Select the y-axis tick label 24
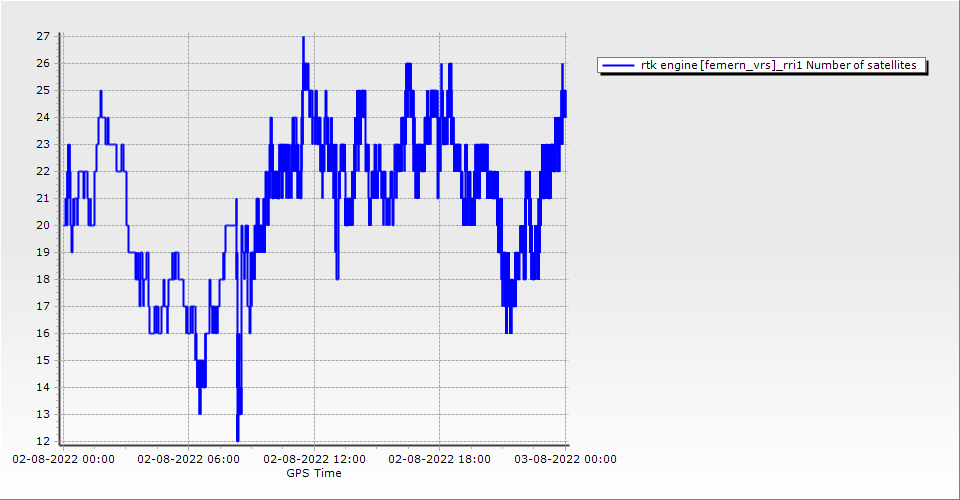The height and width of the screenshot is (500, 960). [43, 117]
